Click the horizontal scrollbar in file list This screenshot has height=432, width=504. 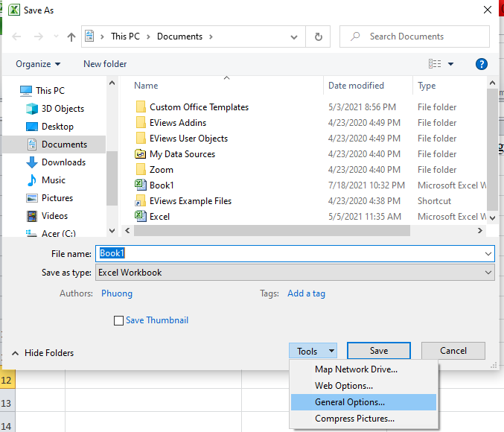click(272, 230)
